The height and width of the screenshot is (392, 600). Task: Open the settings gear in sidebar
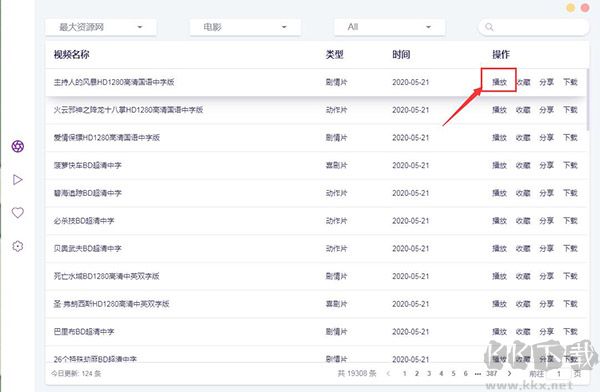(x=18, y=246)
